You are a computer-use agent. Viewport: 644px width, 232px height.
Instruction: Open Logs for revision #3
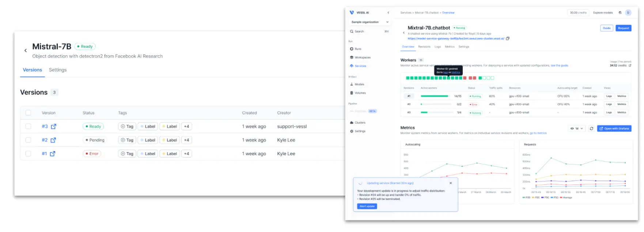point(609,112)
